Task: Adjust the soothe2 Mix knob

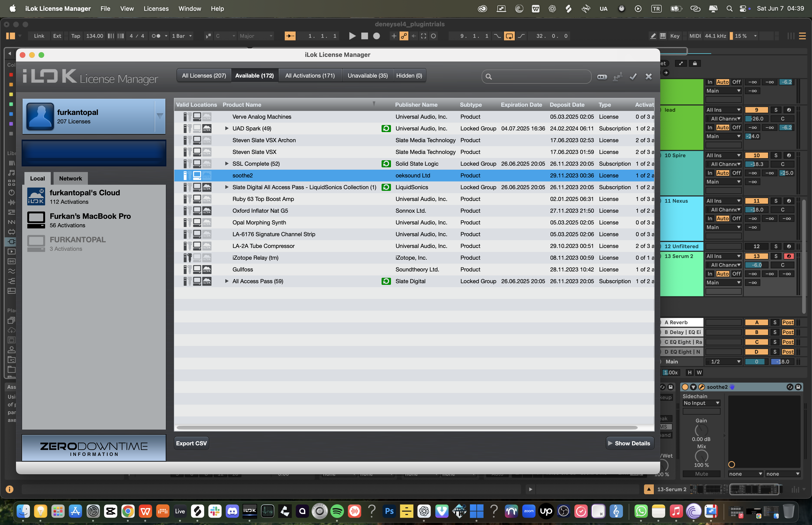Action: pyautogui.click(x=701, y=456)
